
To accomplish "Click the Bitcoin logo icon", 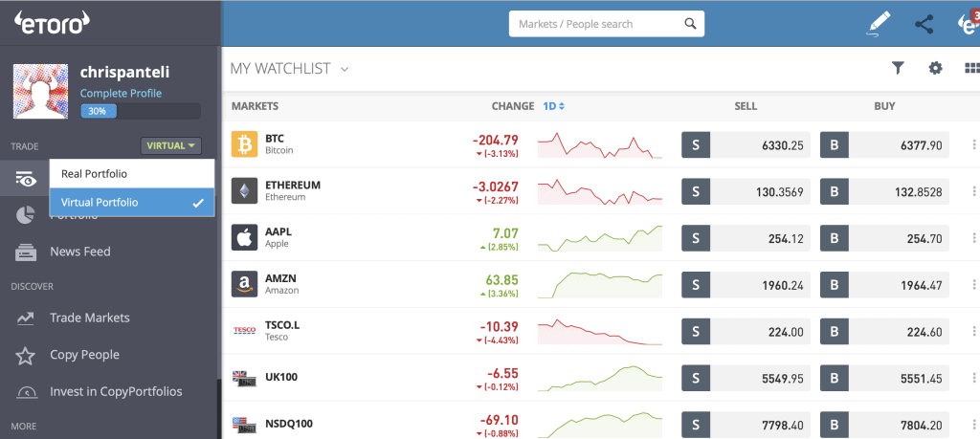I will [244, 144].
